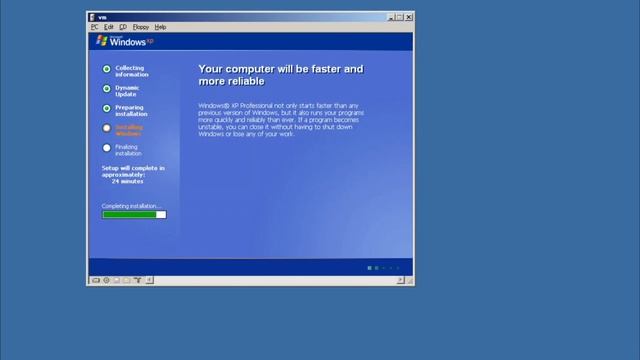This screenshot has height=360, width=640.
Task: Click the Finalizing installation step indicator
Action: (x=107, y=148)
